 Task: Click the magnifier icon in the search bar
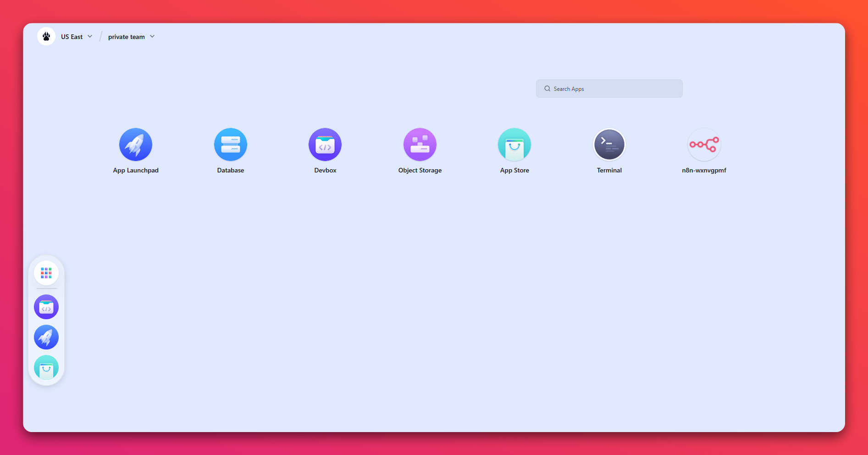click(547, 89)
